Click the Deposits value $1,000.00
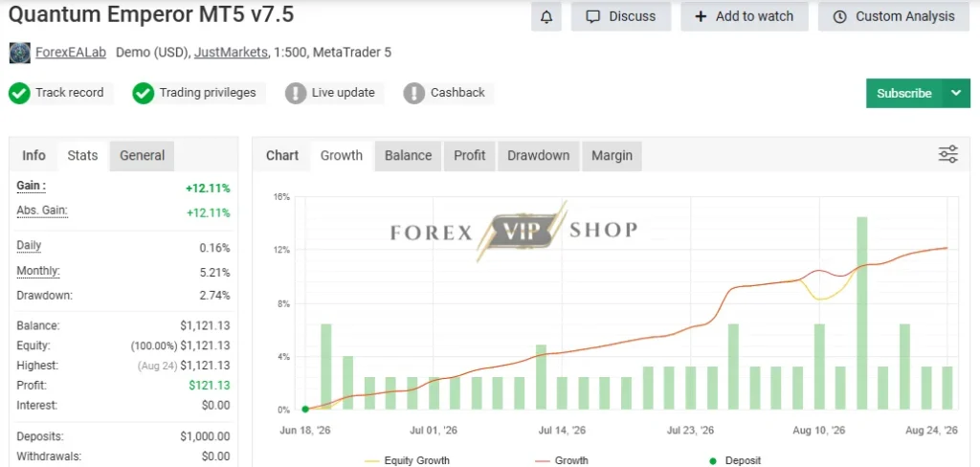This screenshot has height=467, width=980. pos(205,436)
